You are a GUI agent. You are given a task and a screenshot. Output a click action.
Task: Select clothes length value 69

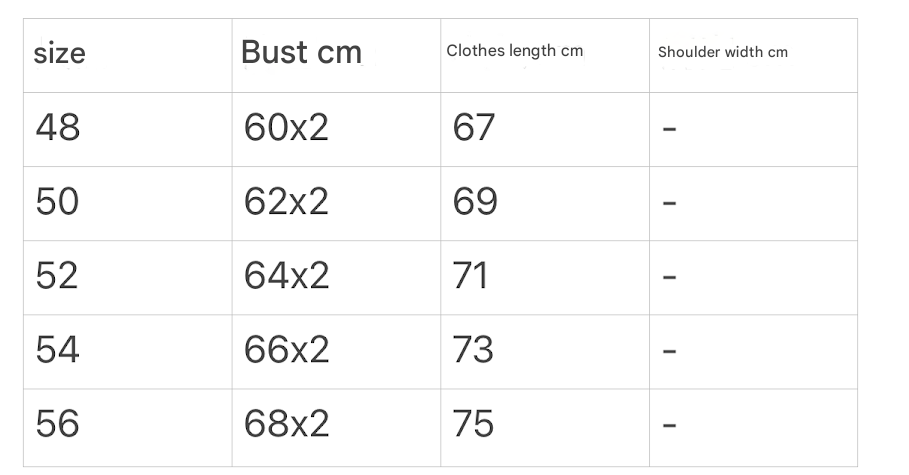click(475, 202)
